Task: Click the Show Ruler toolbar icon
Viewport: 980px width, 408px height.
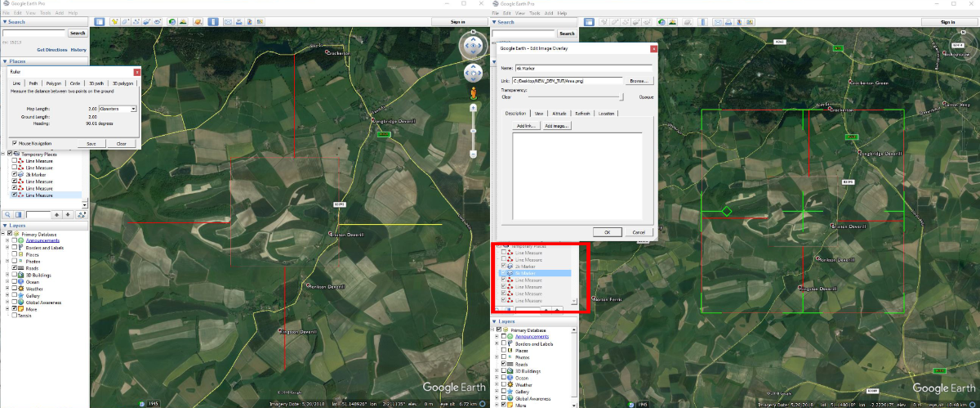Action: tap(213, 21)
